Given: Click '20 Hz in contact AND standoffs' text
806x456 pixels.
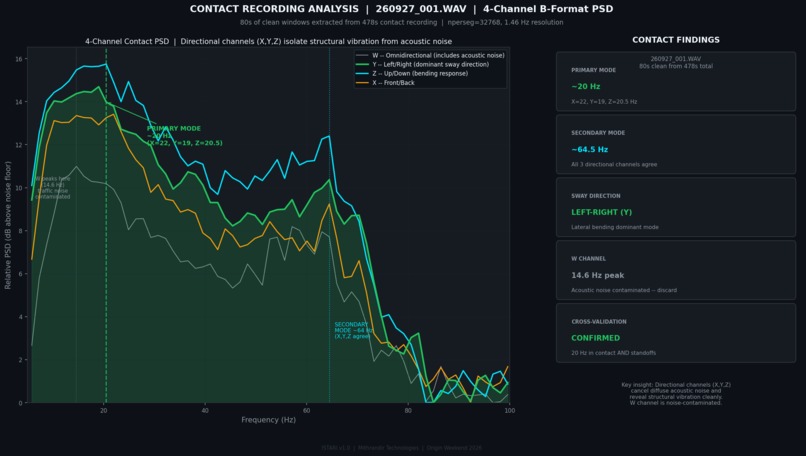Looking at the screenshot, I should [x=613, y=353].
